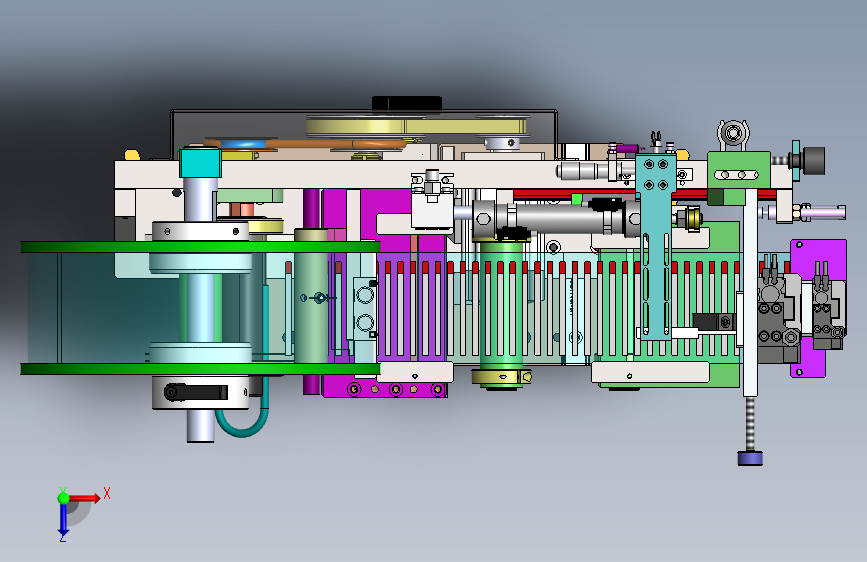Select the round bearing housing at top right

(733, 133)
